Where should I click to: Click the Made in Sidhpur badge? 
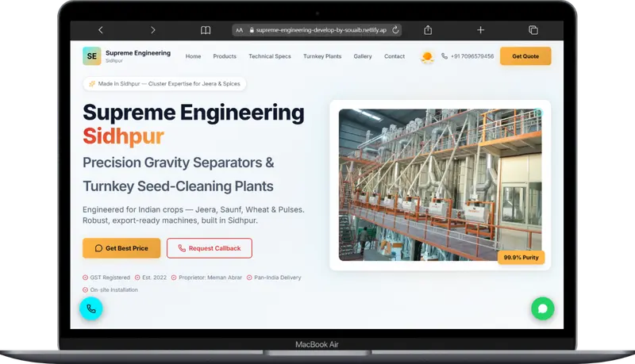point(164,84)
